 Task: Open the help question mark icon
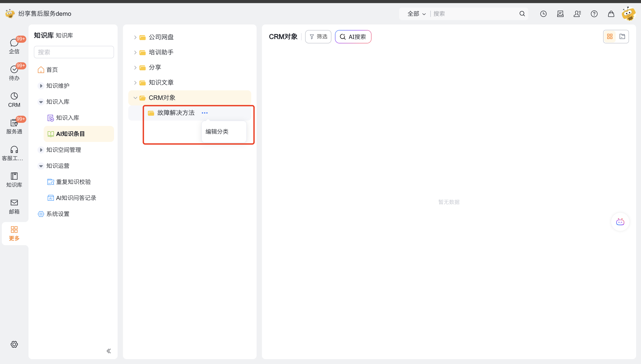(594, 14)
